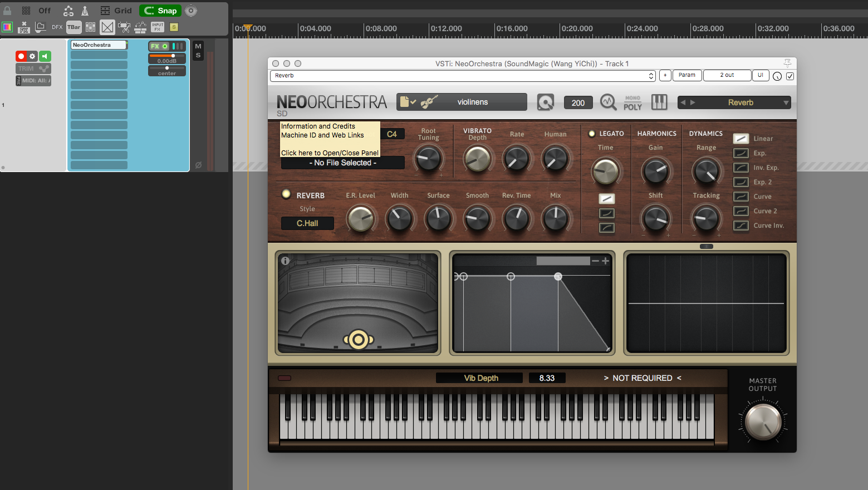
Task: Toggle the TBar toolbar button
Action: tap(74, 27)
